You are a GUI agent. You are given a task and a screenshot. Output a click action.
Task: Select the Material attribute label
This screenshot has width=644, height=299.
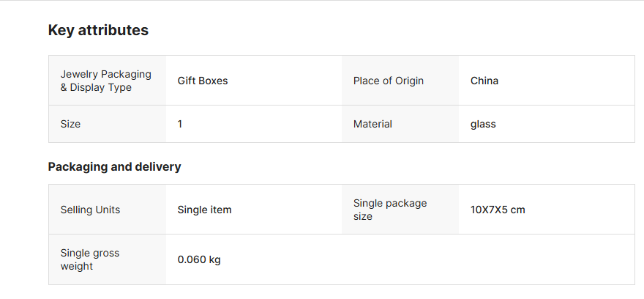point(372,124)
